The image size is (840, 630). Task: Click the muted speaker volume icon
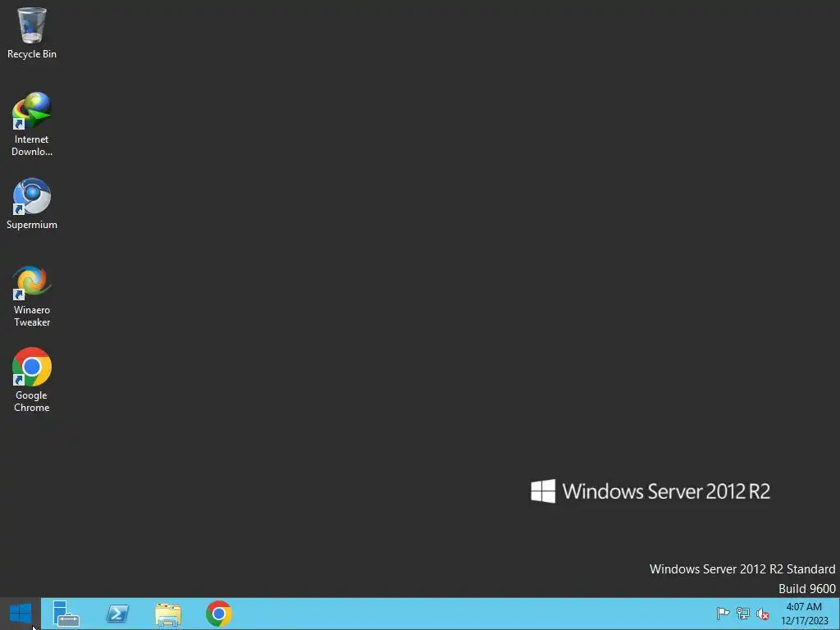click(762, 614)
